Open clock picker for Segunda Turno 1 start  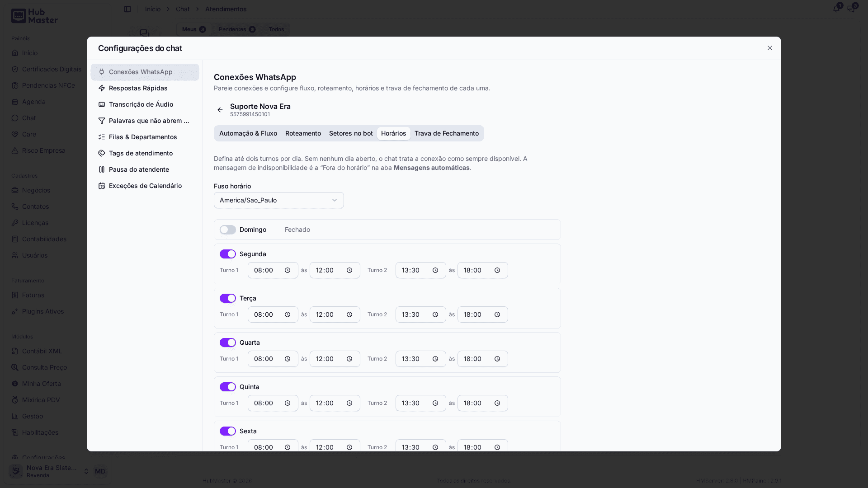click(288, 270)
